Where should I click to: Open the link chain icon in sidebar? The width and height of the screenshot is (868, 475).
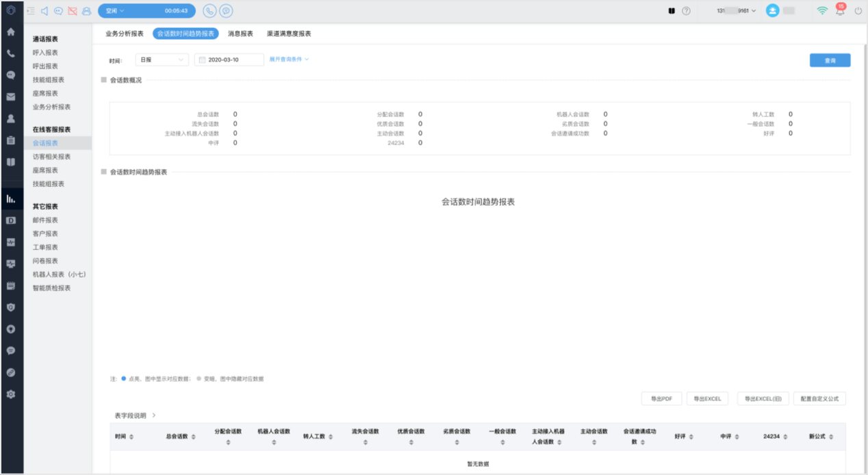(x=10, y=372)
